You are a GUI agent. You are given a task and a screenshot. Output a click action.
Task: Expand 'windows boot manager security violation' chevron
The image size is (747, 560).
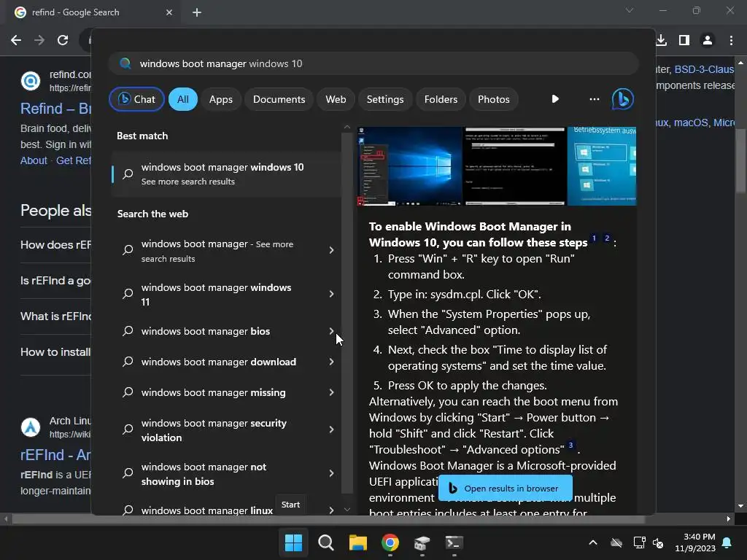tap(332, 429)
